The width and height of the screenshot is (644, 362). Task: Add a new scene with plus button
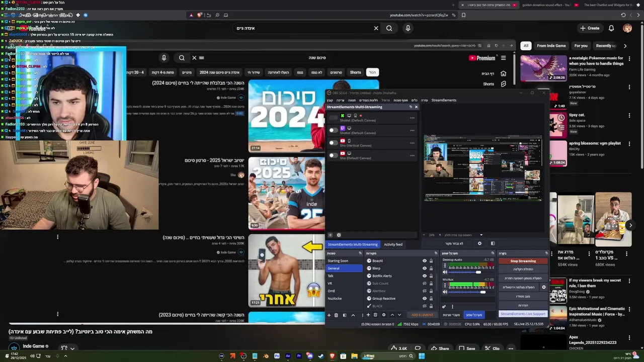coord(329,315)
